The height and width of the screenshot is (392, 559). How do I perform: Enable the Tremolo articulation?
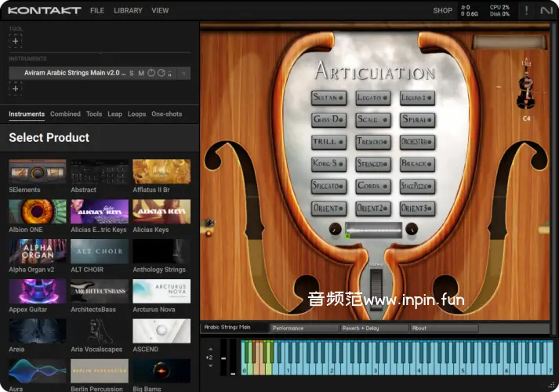tap(372, 142)
